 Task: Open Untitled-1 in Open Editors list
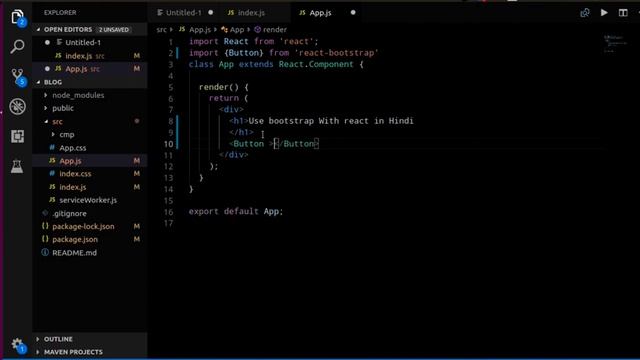(83, 42)
